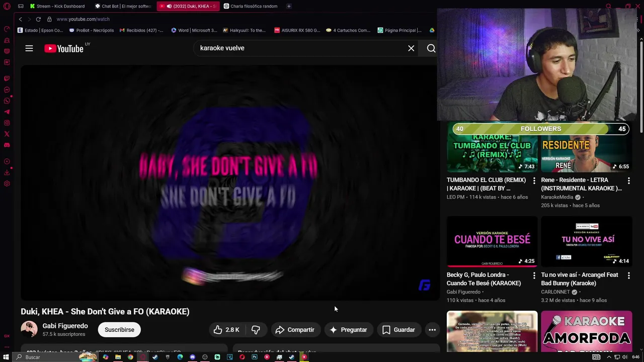Click the karaoke video player area

click(230, 183)
